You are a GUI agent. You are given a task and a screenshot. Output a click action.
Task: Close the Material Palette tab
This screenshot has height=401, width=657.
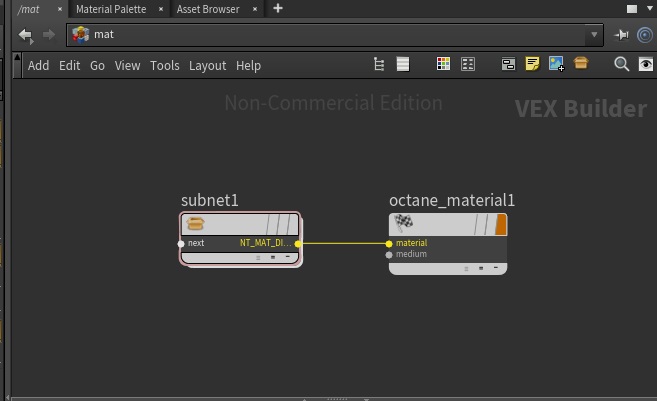[161, 9]
